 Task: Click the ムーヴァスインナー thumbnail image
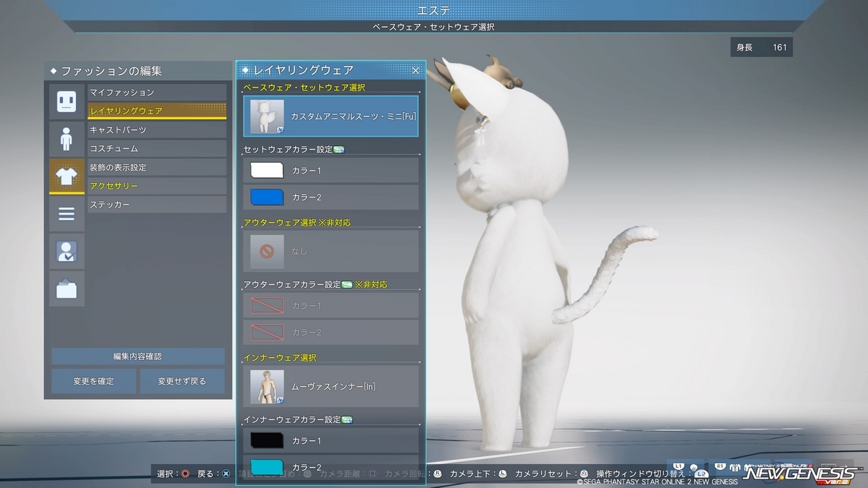click(268, 387)
